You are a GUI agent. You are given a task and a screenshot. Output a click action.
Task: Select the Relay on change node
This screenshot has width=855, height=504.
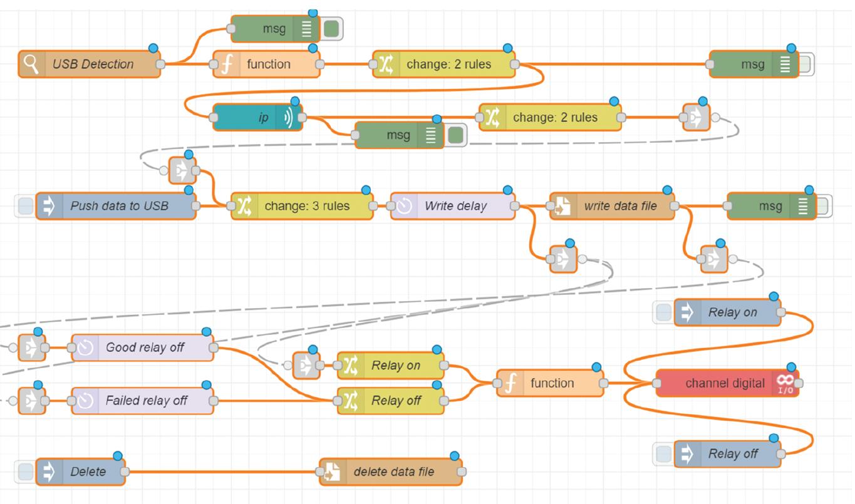[x=391, y=365]
